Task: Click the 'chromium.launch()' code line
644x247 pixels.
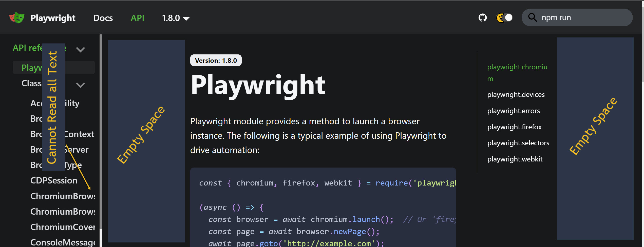Action: pyautogui.click(x=301, y=219)
